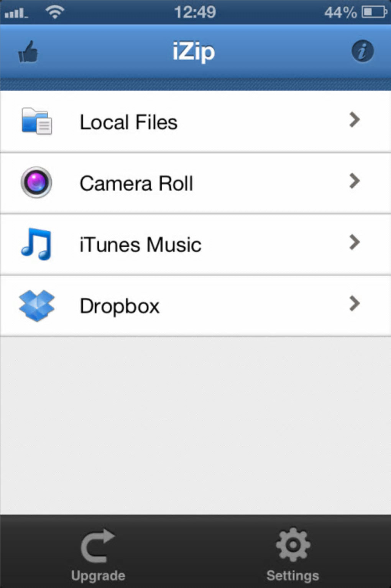391x588 pixels.
Task: Click the blue iTunes music note icon
Action: coord(36,244)
